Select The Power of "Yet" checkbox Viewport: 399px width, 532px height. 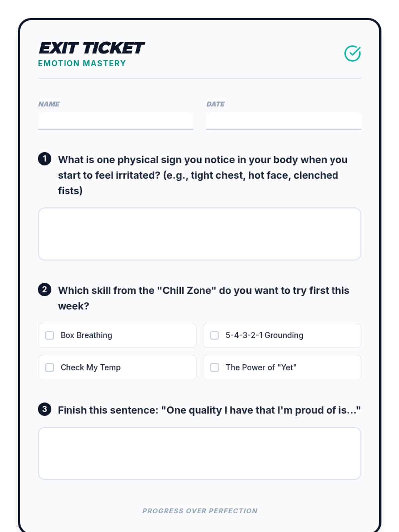click(x=215, y=367)
